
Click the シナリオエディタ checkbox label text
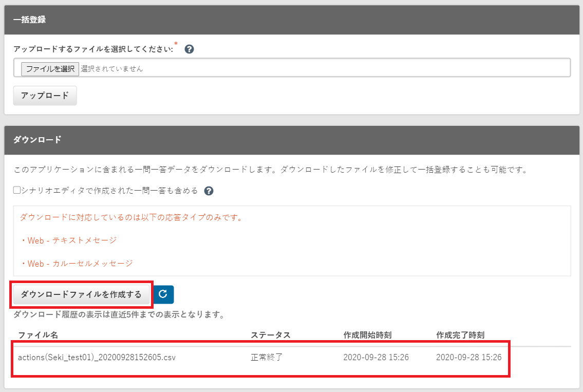coord(109,191)
